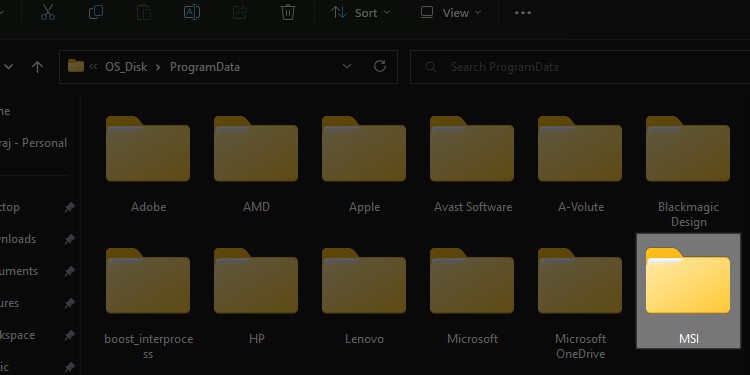
Task: Click the Paste clipboard icon
Action: [x=144, y=12]
